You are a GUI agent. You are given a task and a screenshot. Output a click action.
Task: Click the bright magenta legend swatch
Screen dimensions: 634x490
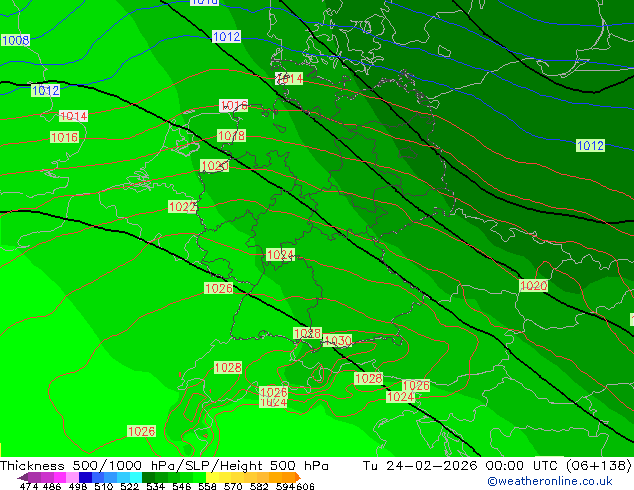pos(60,477)
